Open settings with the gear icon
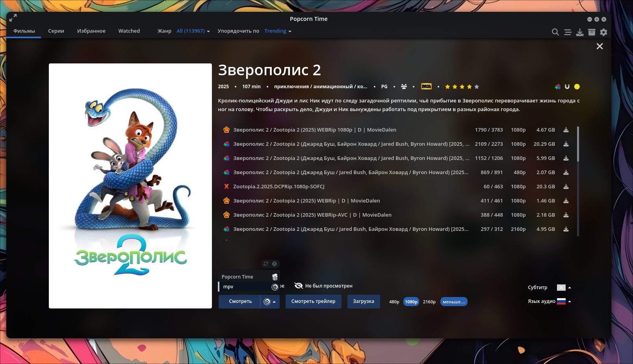The width and height of the screenshot is (633, 364). [603, 32]
